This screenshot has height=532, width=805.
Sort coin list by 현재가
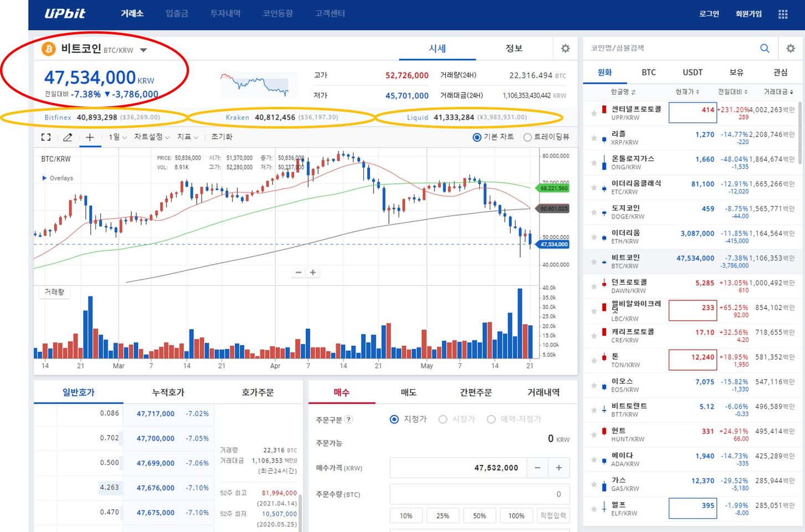coord(687,91)
